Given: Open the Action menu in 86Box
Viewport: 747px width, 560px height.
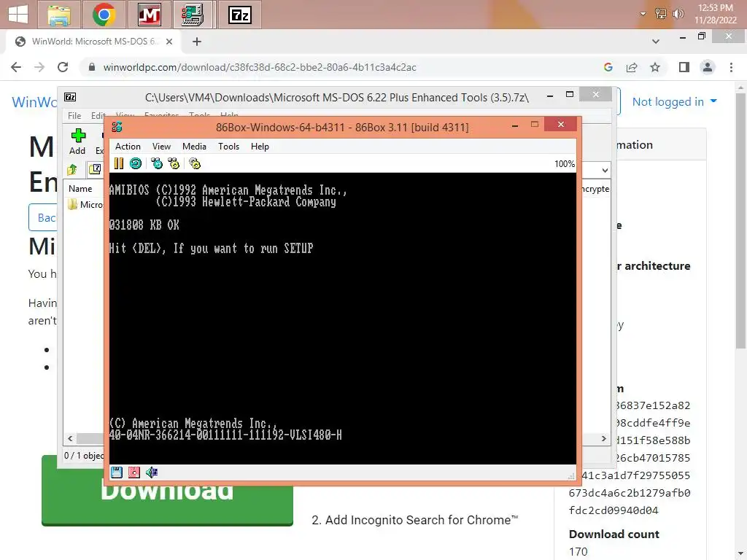Looking at the screenshot, I should pos(128,146).
